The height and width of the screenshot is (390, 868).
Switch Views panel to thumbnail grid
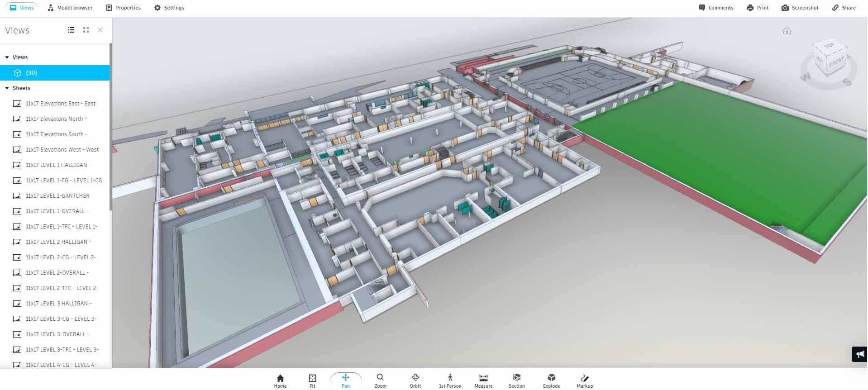[86, 30]
